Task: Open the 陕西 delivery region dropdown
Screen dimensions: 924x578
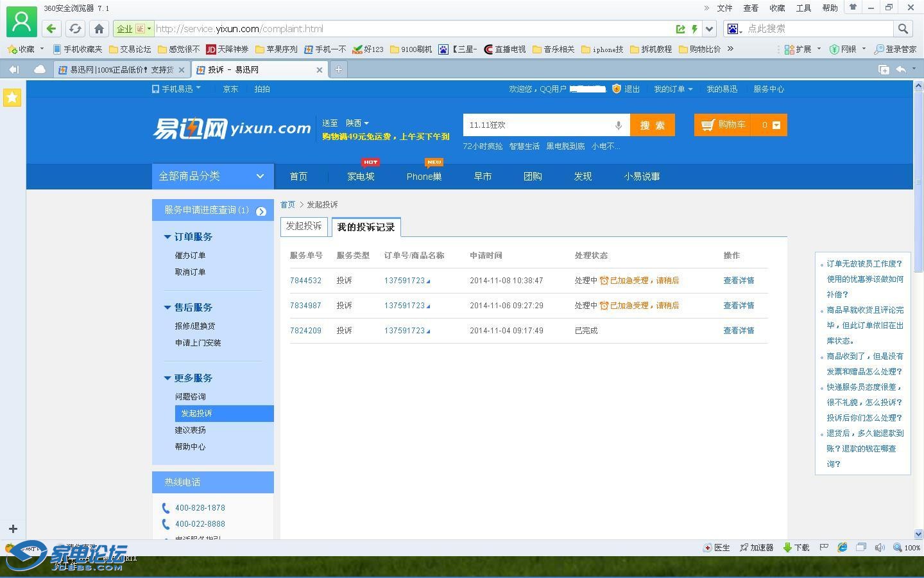Action: click(x=357, y=123)
